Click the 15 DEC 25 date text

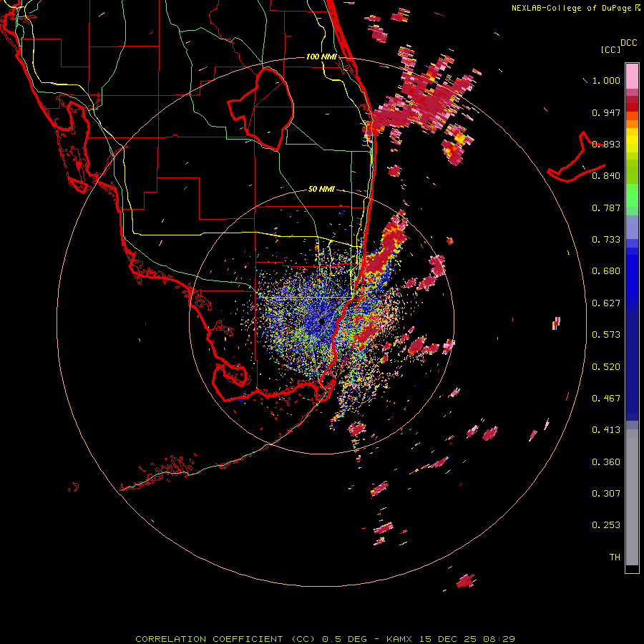pos(448,639)
